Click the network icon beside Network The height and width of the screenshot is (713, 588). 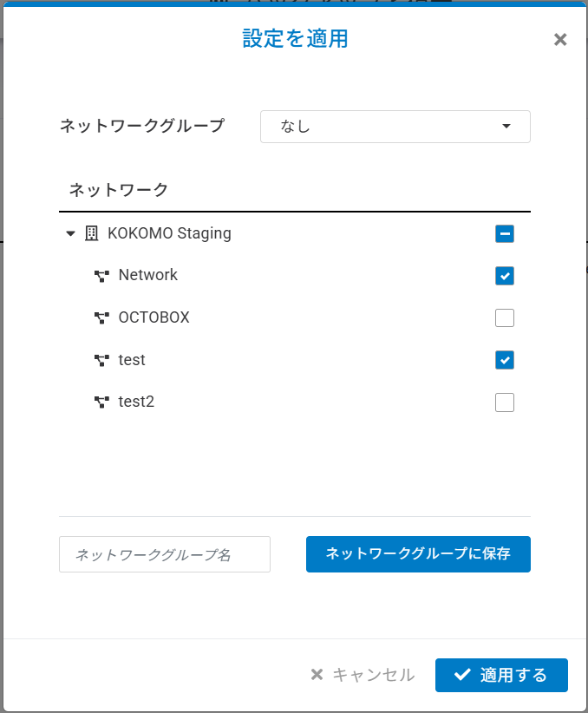pos(101,276)
